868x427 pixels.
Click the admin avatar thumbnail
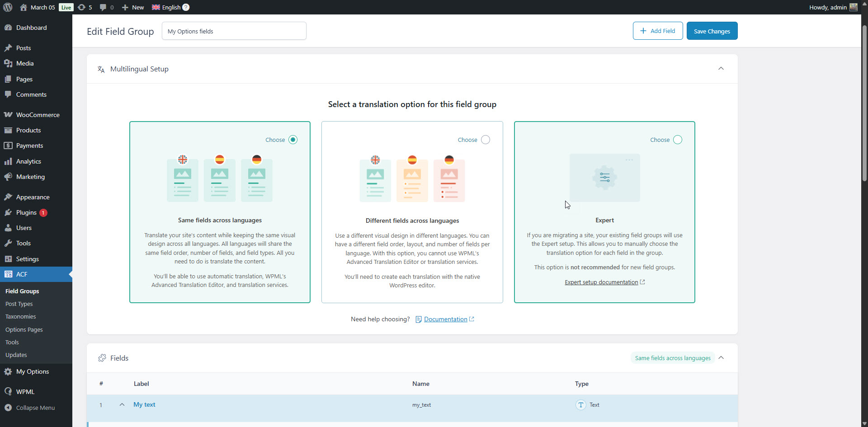[854, 7]
